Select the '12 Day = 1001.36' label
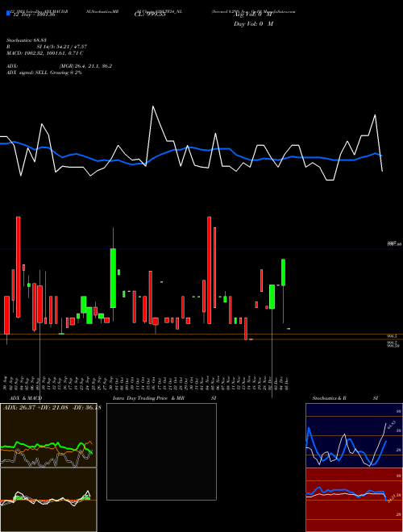This screenshot has height=532, width=403. click(x=35, y=15)
